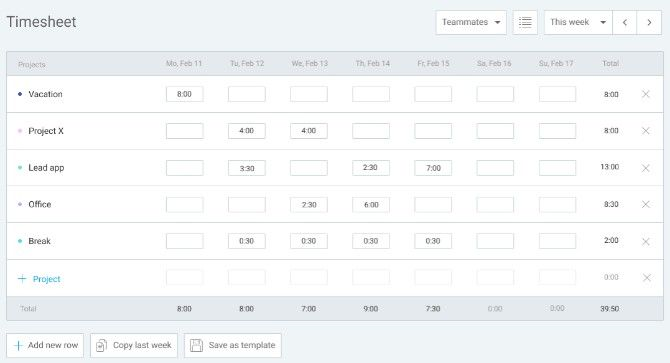
Task: Edit Lead app time on Friday Feb 15
Action: click(x=433, y=168)
